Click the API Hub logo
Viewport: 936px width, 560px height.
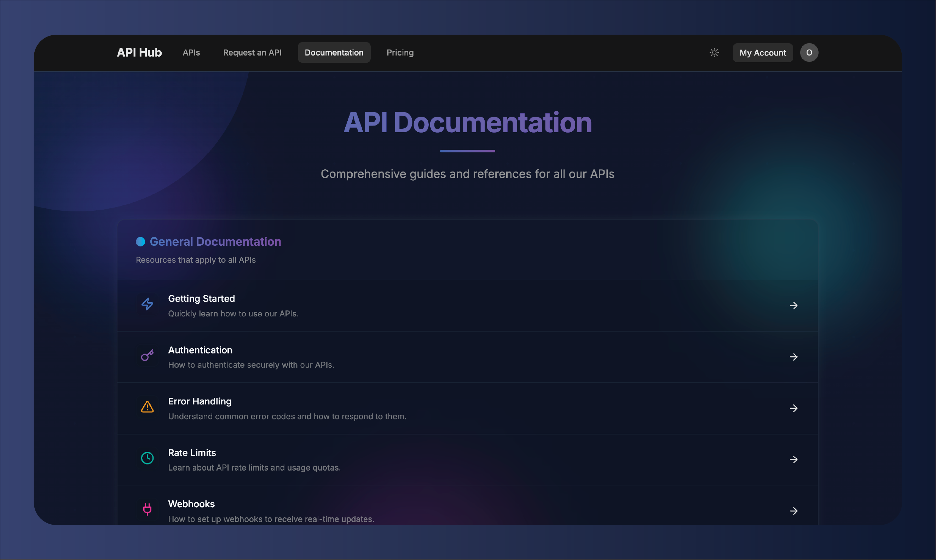(x=139, y=52)
